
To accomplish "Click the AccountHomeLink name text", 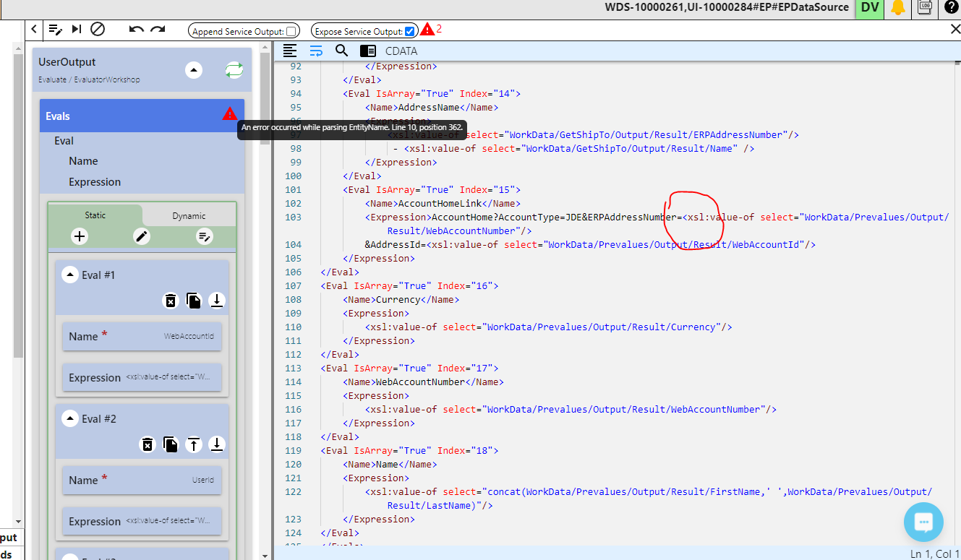I will 440,204.
